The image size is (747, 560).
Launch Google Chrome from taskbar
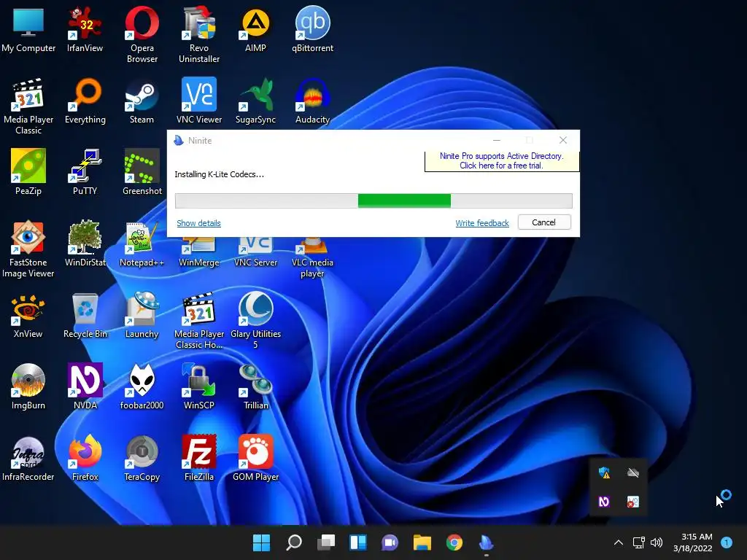tap(454, 542)
